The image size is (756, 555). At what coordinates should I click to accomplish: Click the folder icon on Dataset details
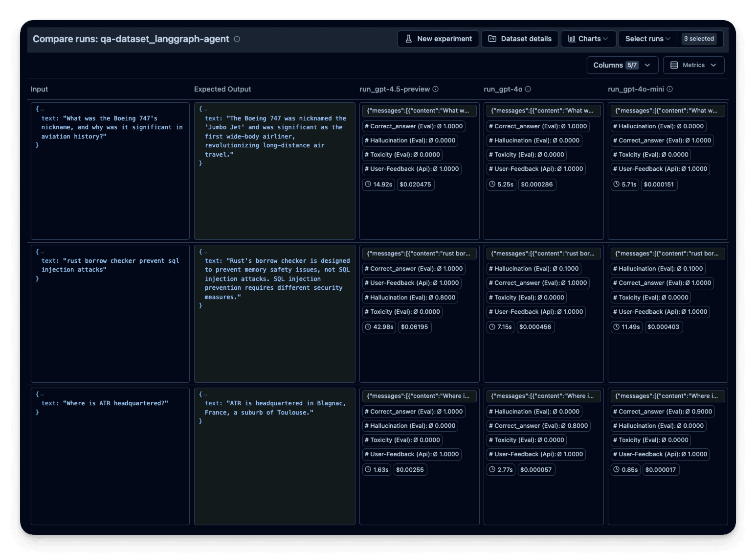492,39
